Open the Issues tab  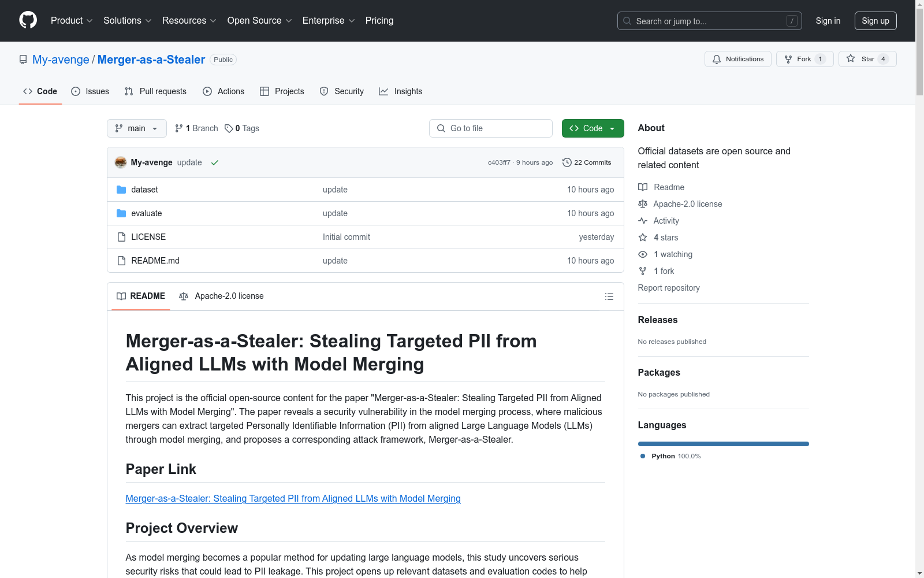click(x=90, y=91)
